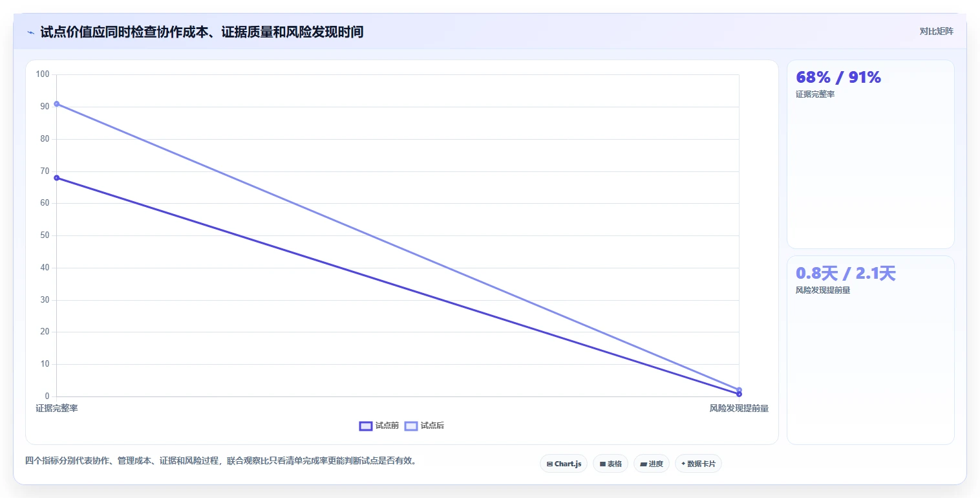The height and width of the screenshot is (498, 980).
Task: Toggle the 试点后 legend series
Action: click(424, 426)
